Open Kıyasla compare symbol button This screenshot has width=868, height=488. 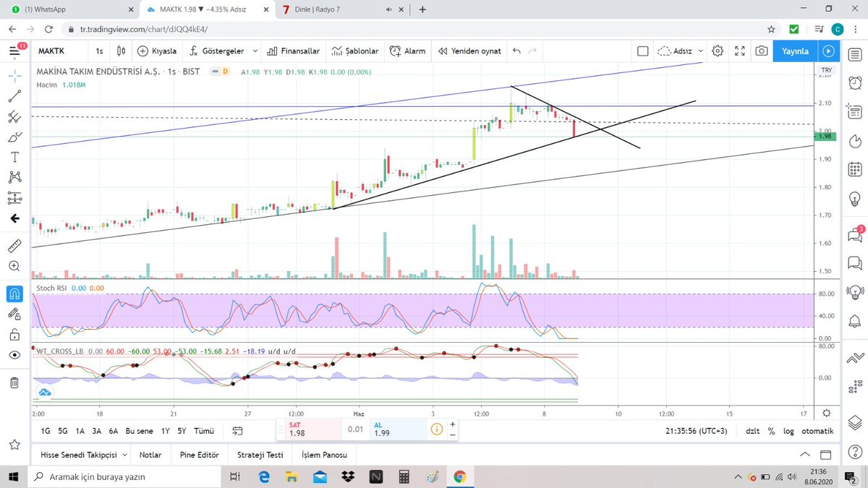[x=157, y=51]
